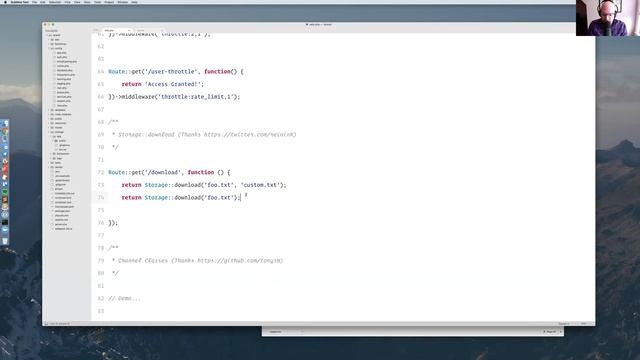Open services.php in config folder

[64, 96]
